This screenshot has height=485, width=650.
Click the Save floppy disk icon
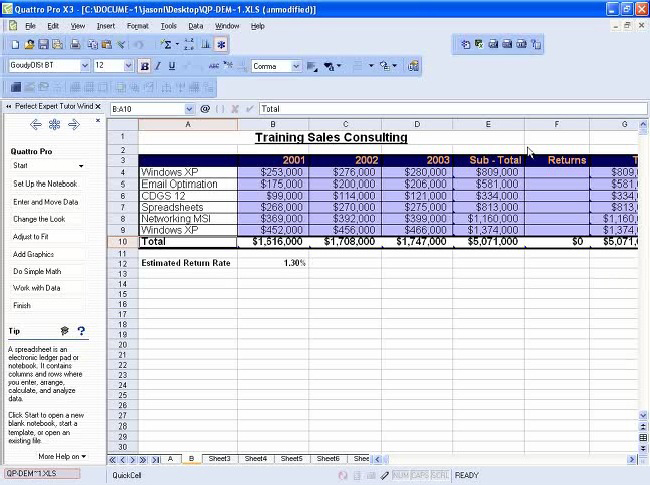tap(43, 44)
